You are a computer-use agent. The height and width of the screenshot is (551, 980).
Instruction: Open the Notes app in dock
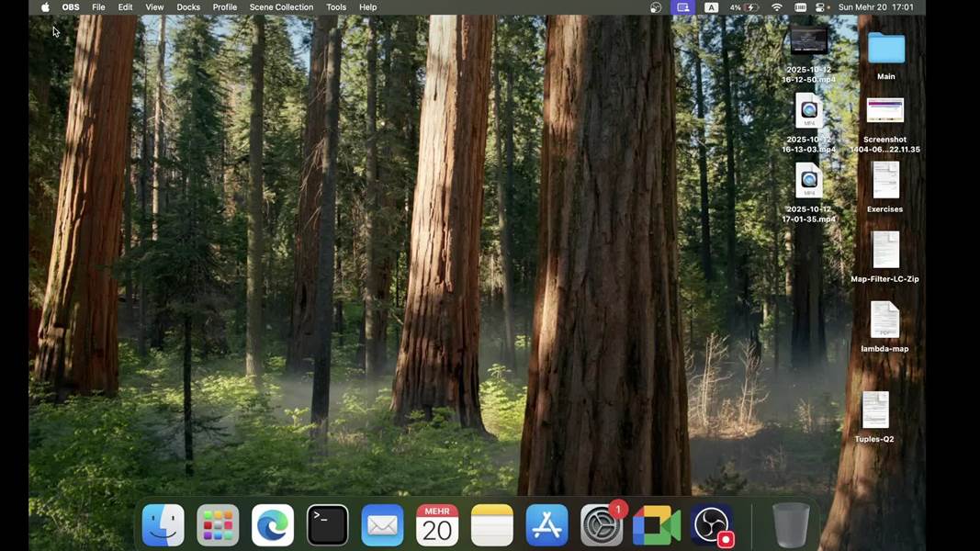pos(492,526)
